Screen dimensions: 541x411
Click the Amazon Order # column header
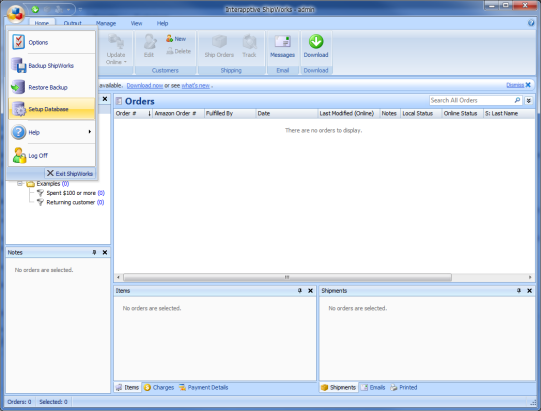click(178, 113)
